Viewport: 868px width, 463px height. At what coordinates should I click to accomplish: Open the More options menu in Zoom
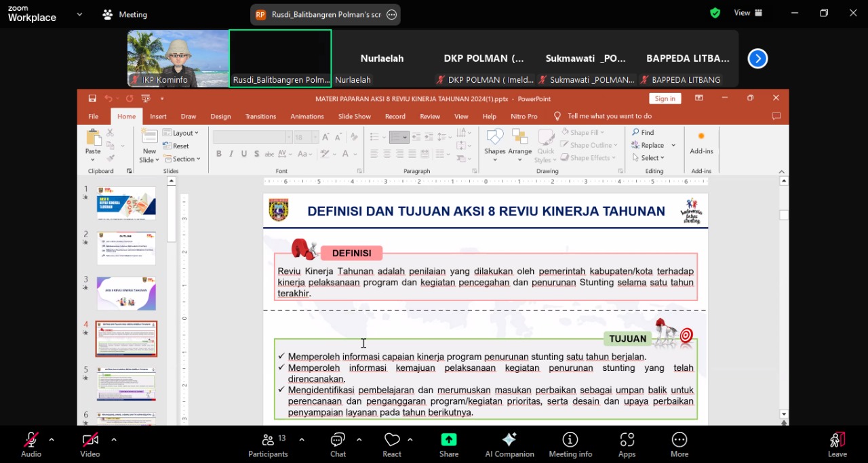click(679, 445)
